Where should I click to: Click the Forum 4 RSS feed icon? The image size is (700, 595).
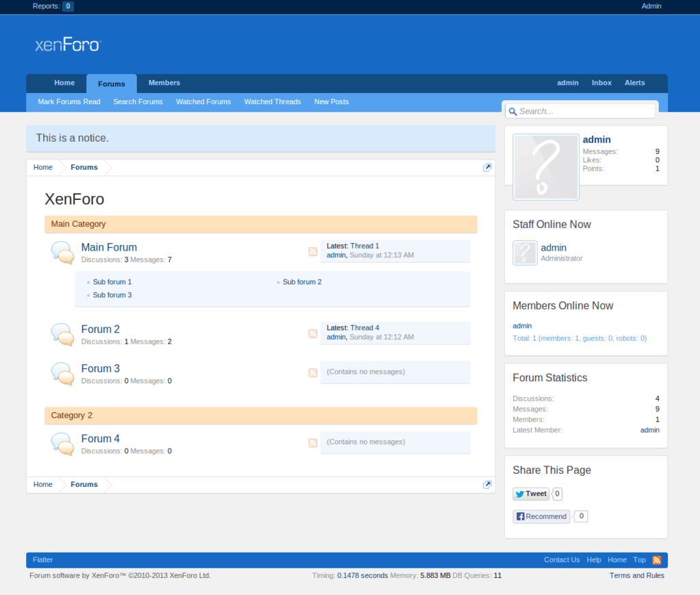tap(313, 443)
